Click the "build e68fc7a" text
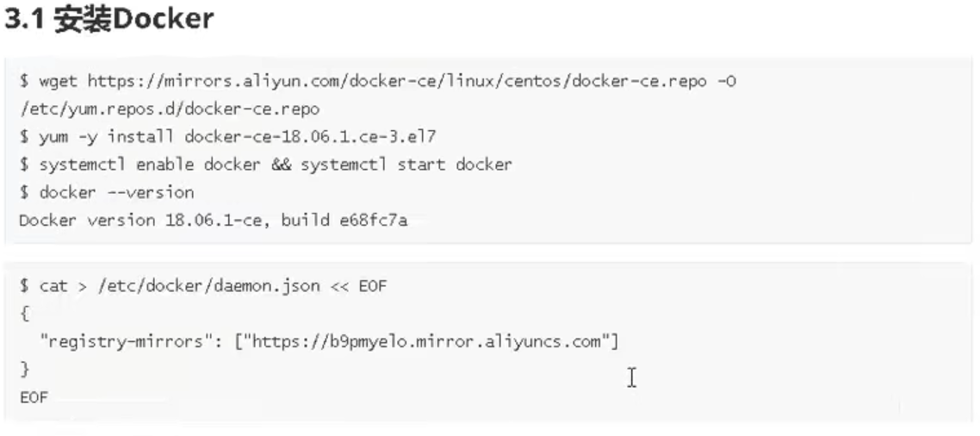 [x=344, y=221]
